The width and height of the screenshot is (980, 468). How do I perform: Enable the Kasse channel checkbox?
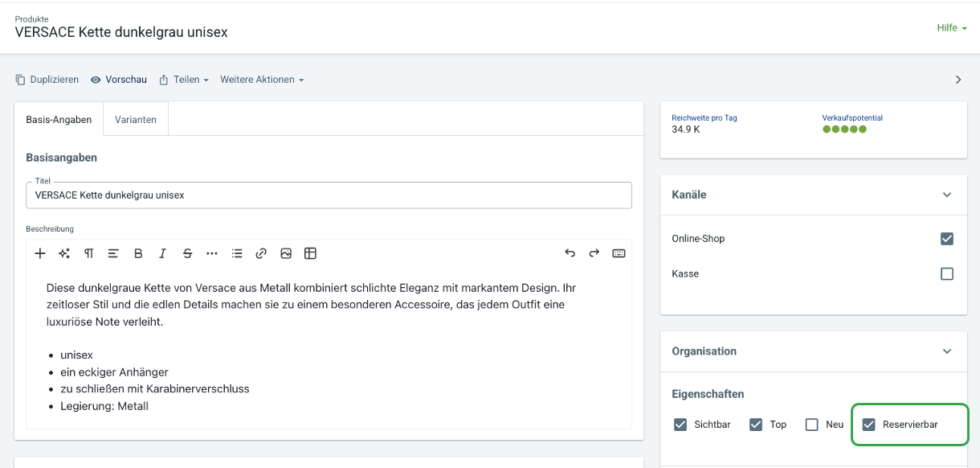[947, 274]
